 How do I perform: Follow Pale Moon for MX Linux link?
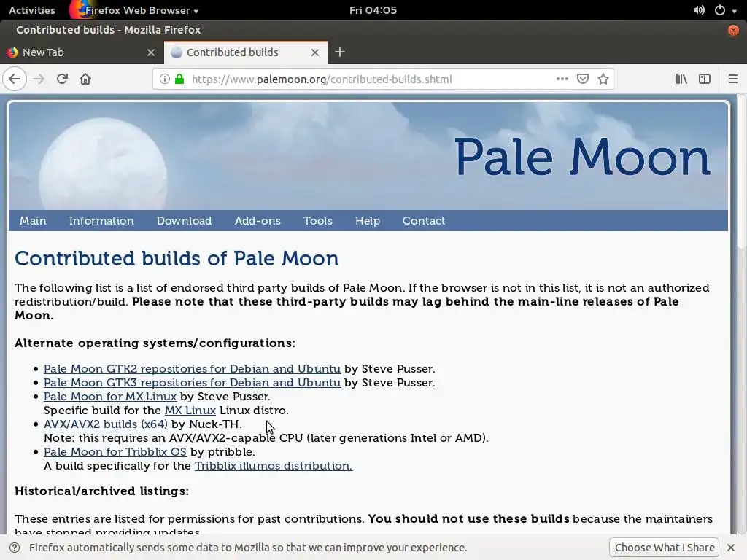point(110,397)
